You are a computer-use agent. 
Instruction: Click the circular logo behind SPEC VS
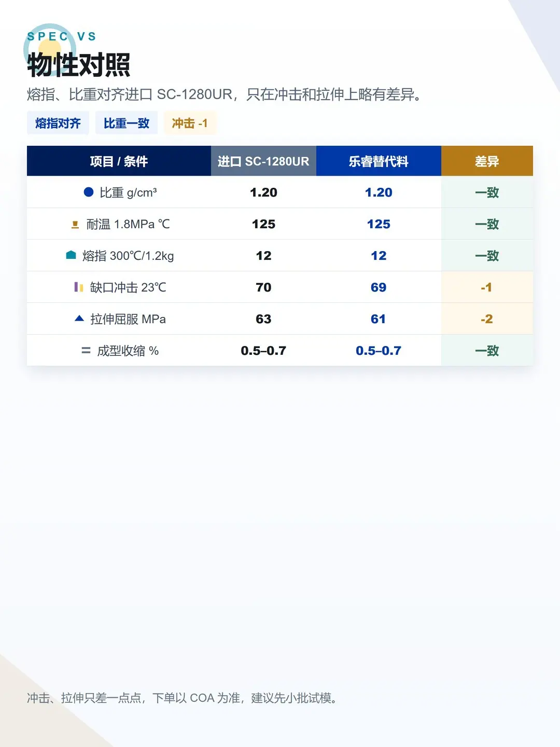pos(50,49)
